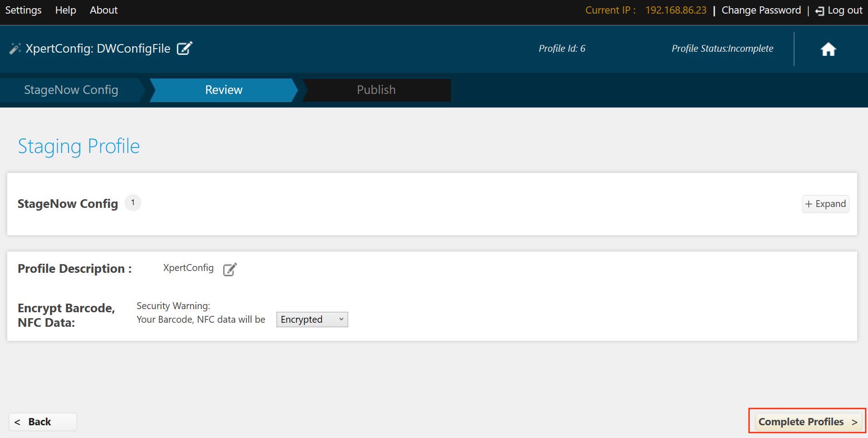Click the Complete Profiles button arrow

point(854,422)
